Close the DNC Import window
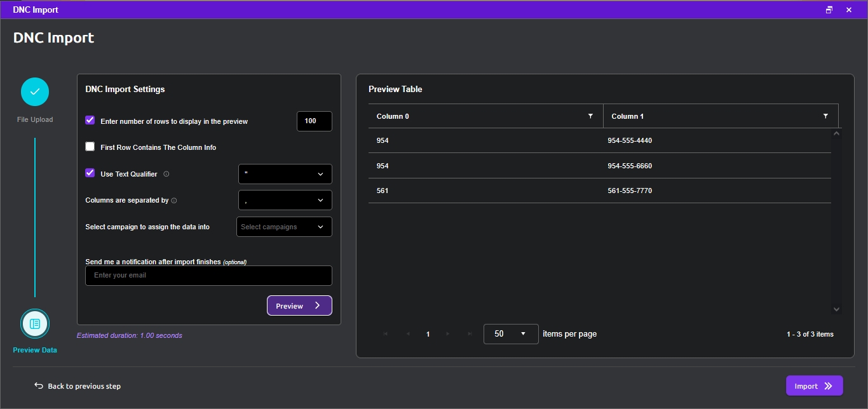 [848, 10]
